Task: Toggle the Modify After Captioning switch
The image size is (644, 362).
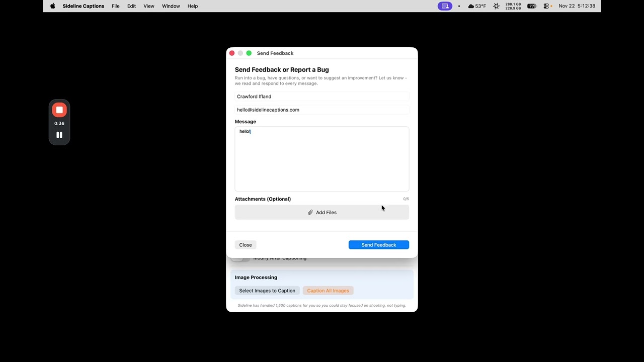Action: (240, 259)
